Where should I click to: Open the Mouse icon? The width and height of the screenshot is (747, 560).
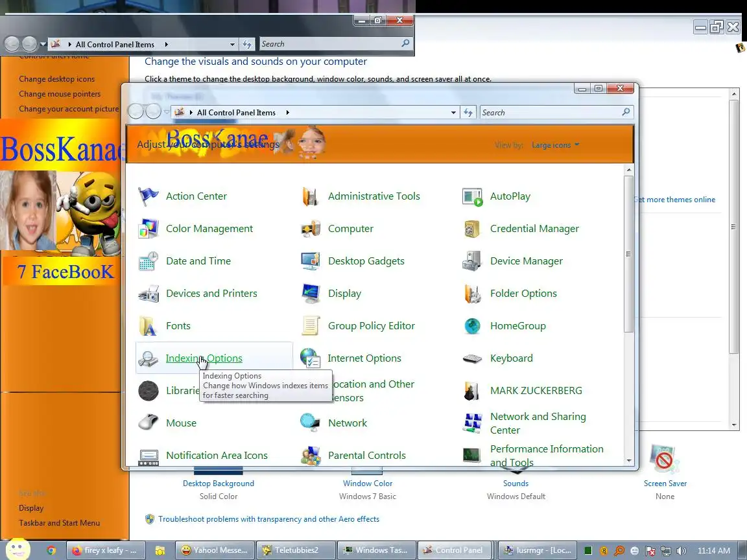point(148,423)
